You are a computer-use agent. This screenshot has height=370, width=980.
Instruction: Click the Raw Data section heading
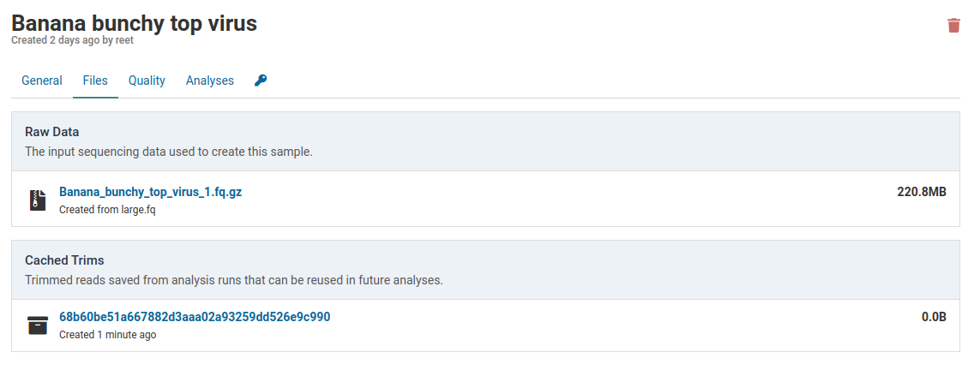[52, 132]
